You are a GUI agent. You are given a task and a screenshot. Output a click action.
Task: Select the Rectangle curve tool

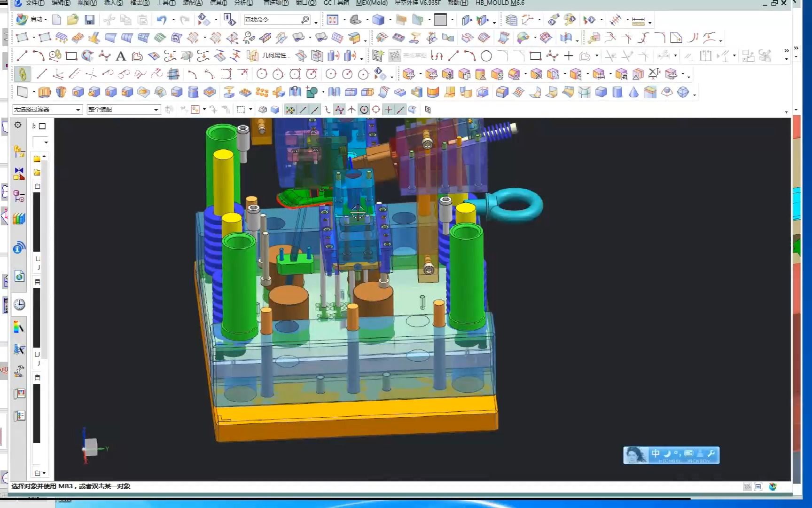click(x=71, y=56)
